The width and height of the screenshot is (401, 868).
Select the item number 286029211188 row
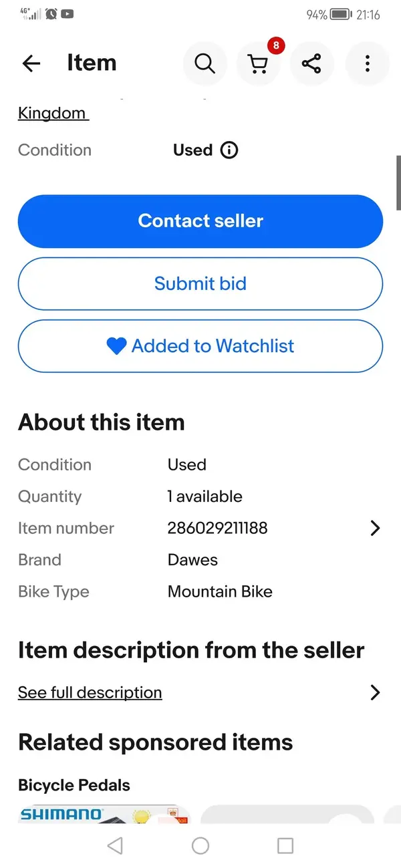pos(200,528)
